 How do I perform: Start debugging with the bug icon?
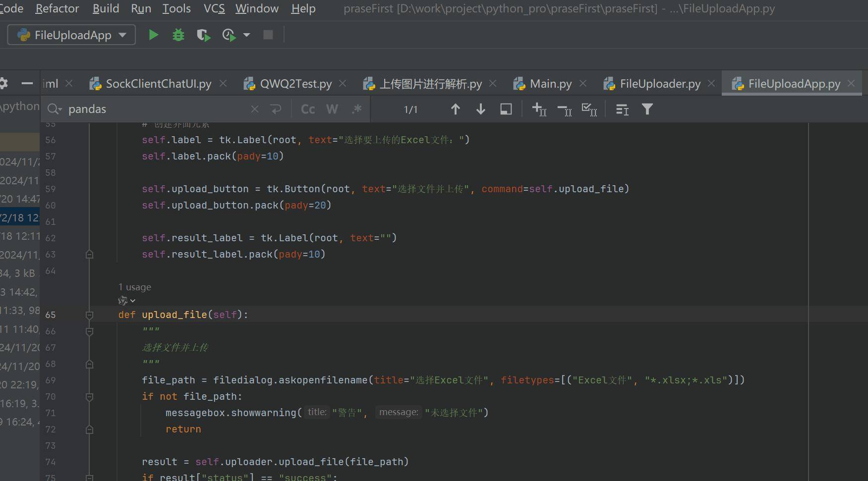click(x=178, y=35)
